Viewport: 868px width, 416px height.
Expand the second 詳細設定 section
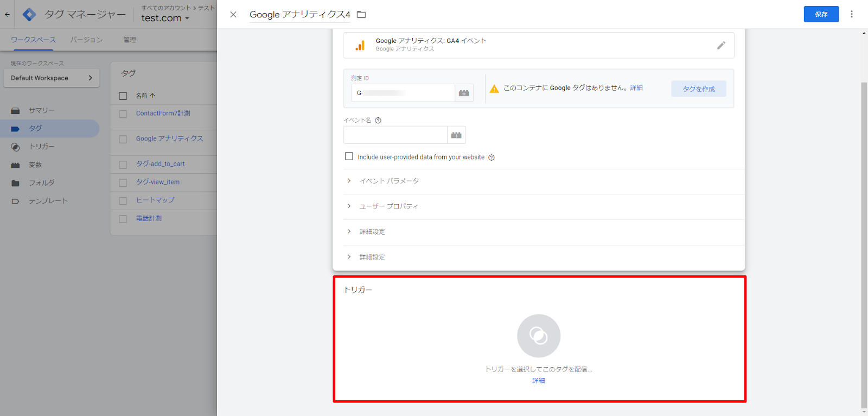(x=544, y=257)
